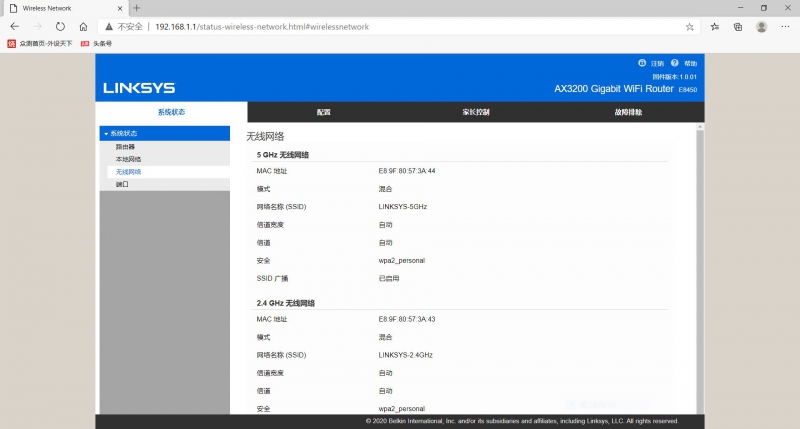Viewport: 800px width, 429px height.
Task: Open browser Settings and more menu
Action: click(785, 27)
